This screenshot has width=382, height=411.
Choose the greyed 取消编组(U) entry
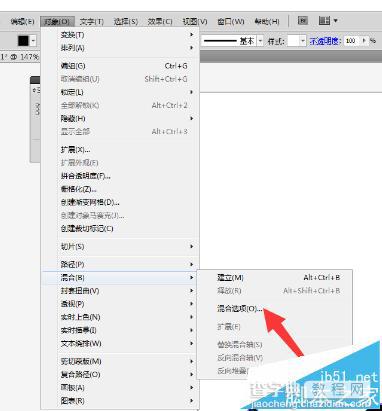click(120, 79)
